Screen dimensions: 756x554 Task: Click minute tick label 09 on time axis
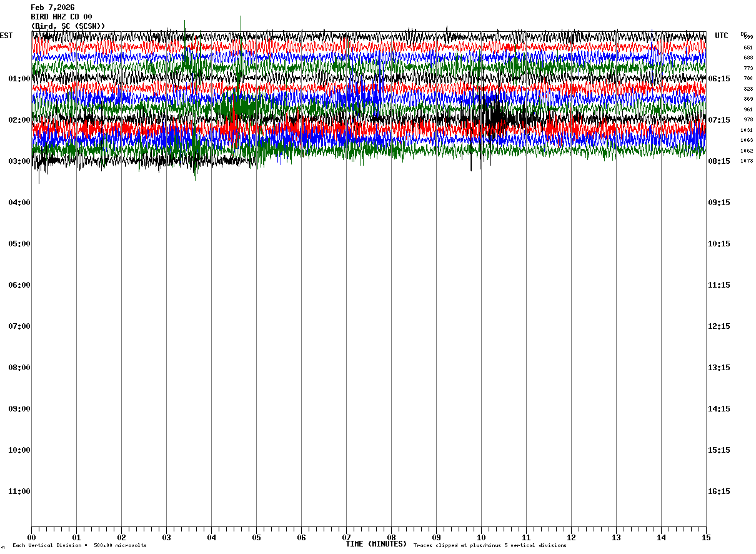[x=436, y=538]
